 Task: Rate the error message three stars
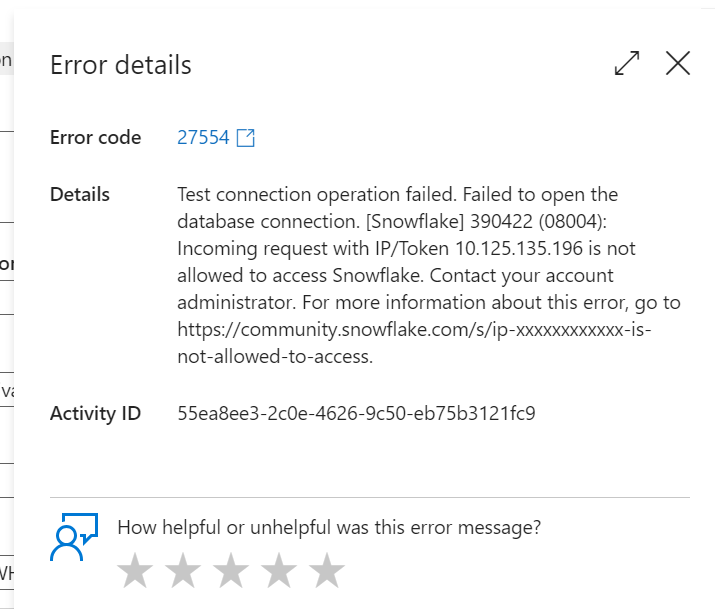pos(231,570)
